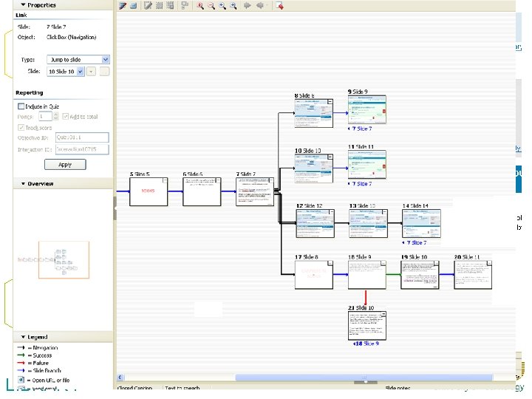This screenshot has height=399, width=532.
Task: Select the 5 Slide 5 thumbnail
Action: (149, 191)
